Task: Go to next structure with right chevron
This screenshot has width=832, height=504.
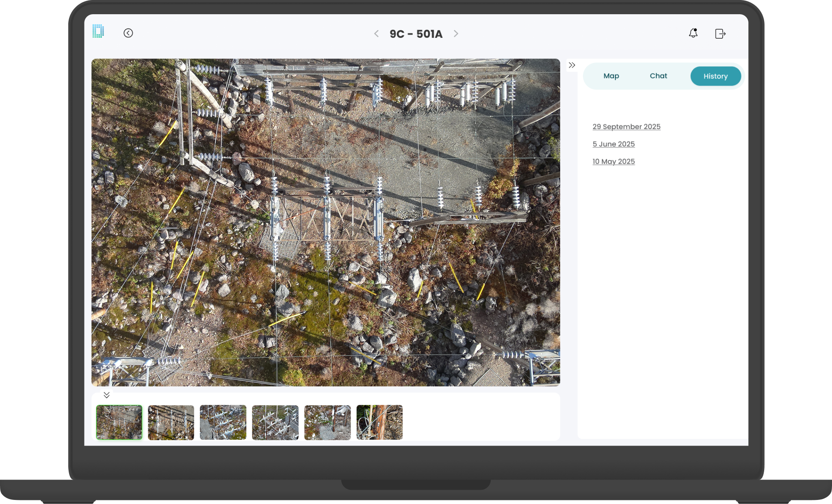Action: pyautogui.click(x=456, y=34)
